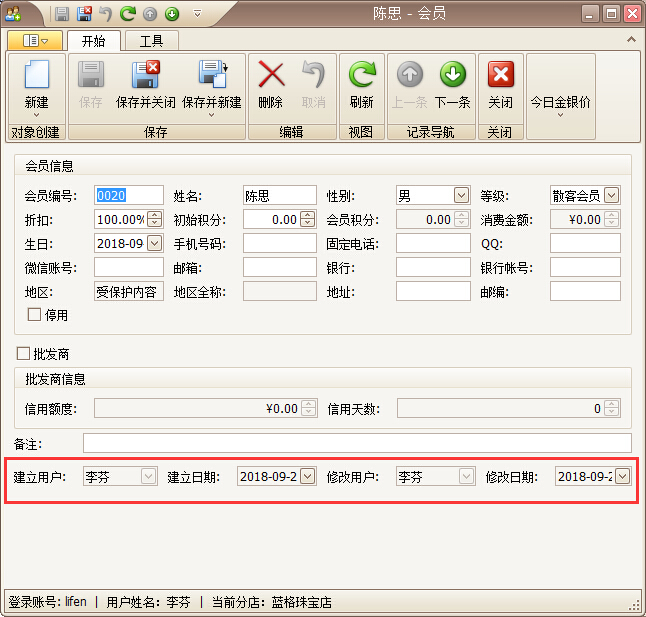646x617 pixels.
Task: Tick the 批发商 (Wholesaler) checkbox
Action: pos(24,354)
